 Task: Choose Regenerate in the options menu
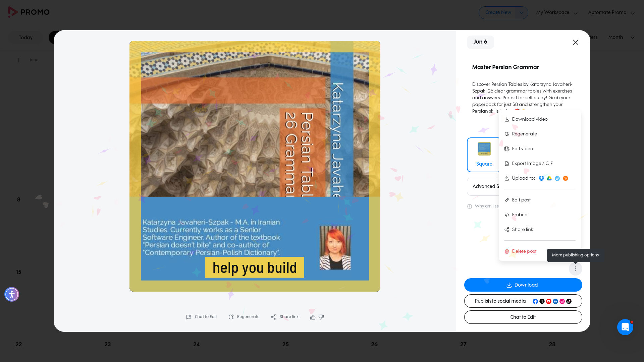pyautogui.click(x=539, y=134)
